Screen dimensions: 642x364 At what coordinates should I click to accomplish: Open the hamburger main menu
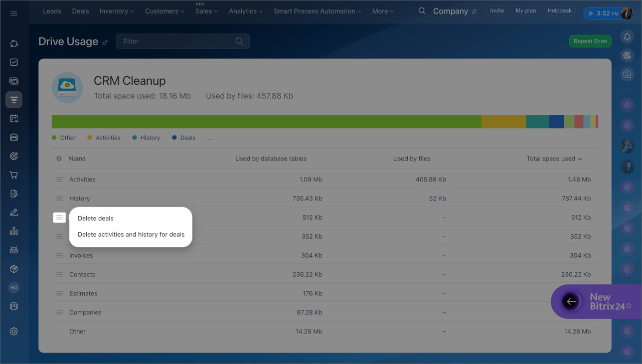pyautogui.click(x=14, y=13)
